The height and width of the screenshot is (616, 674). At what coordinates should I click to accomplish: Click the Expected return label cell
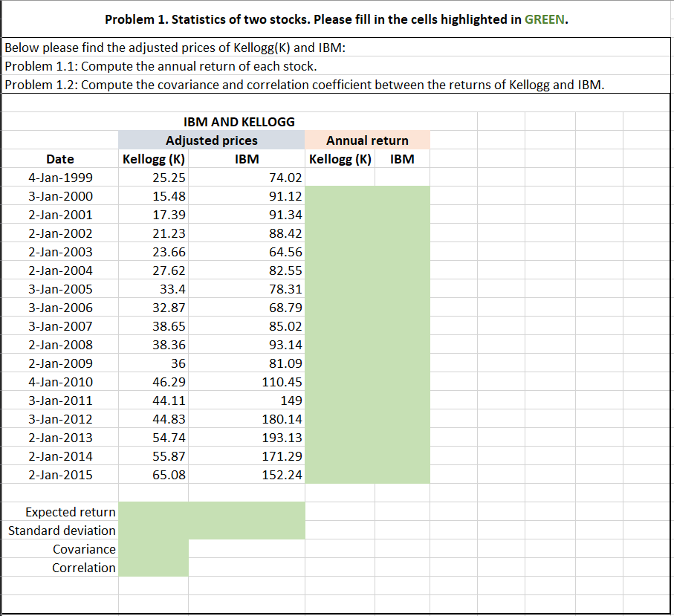(x=60, y=511)
